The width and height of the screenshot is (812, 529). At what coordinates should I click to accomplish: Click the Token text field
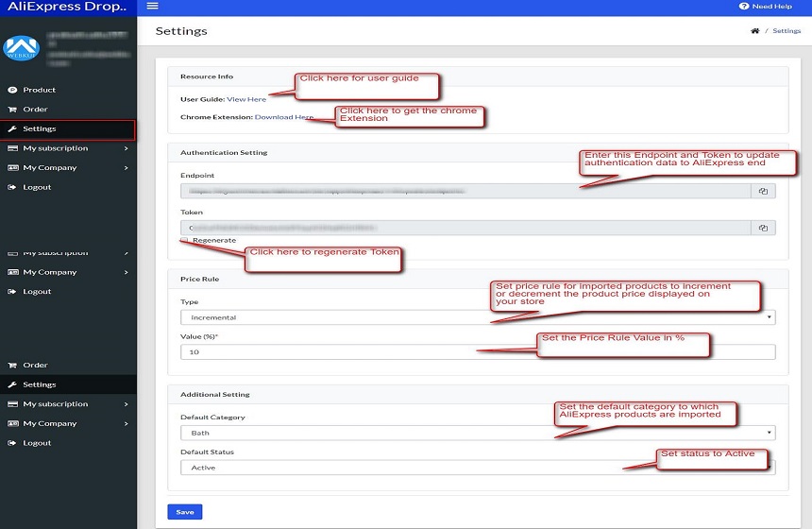[x=465, y=228]
